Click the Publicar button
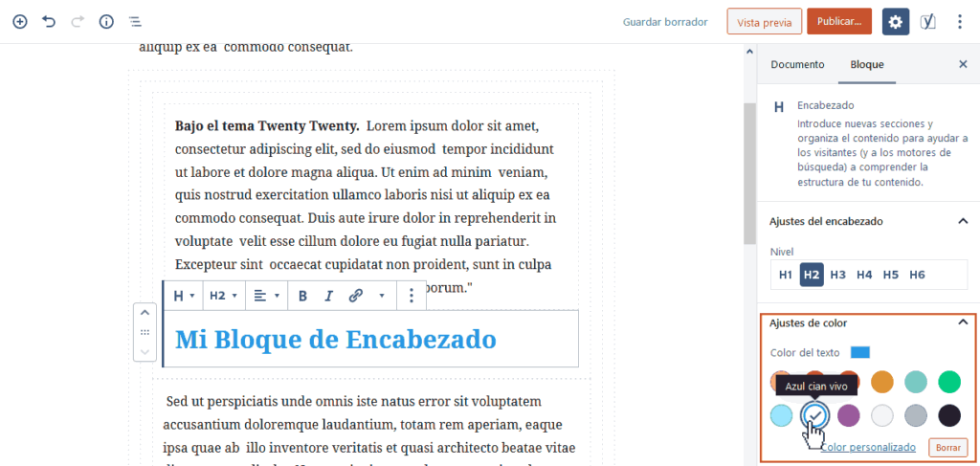Image resolution: width=980 pixels, height=466 pixels. 839,22
